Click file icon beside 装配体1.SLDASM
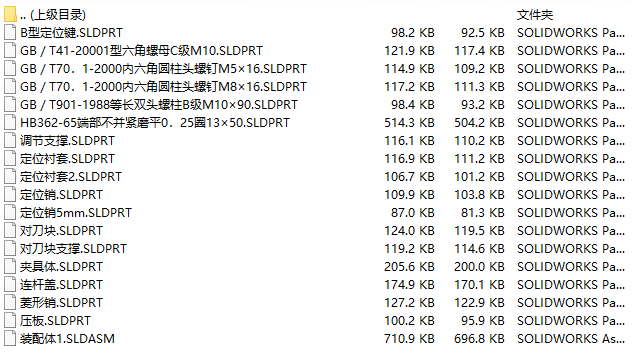 pyautogui.click(x=10, y=339)
